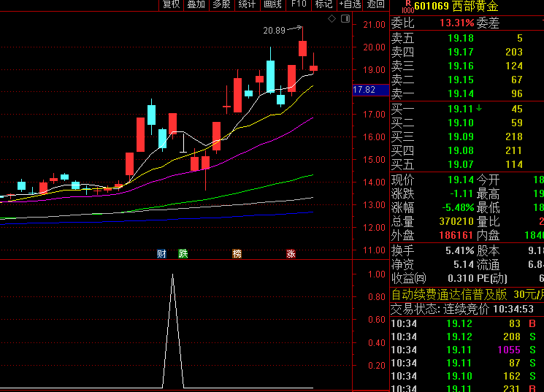Click the R 1000 badge icon
This screenshot has width=544, height=392.
(x=407, y=7)
